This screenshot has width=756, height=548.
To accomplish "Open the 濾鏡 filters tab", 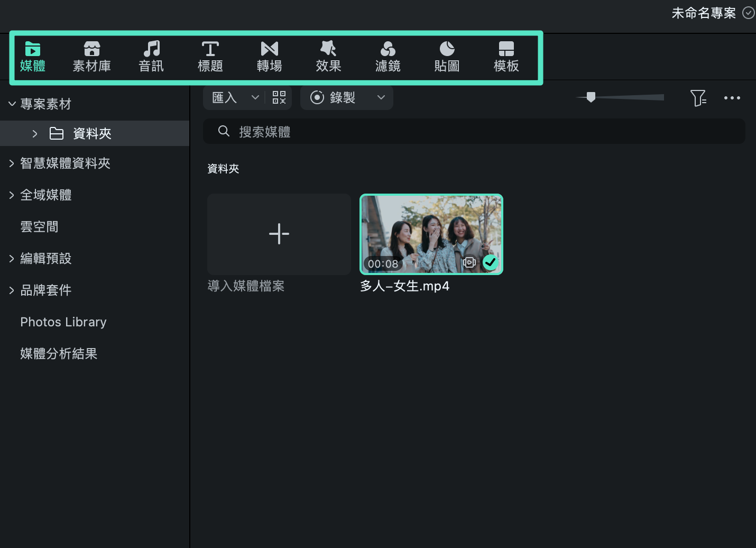I will click(388, 57).
